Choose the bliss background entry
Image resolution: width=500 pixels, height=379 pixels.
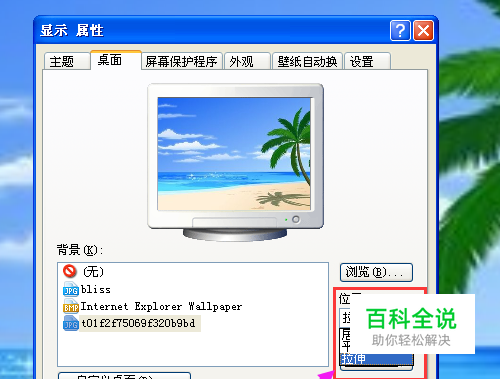[96, 289]
